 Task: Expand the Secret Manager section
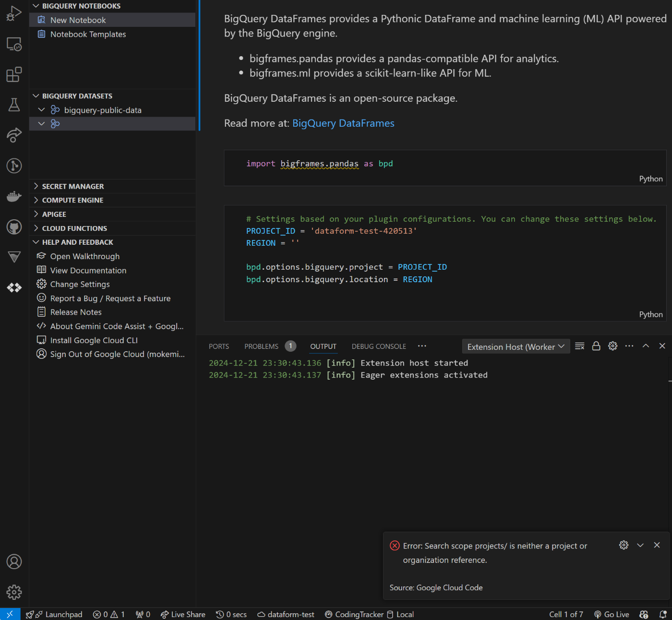click(x=36, y=186)
